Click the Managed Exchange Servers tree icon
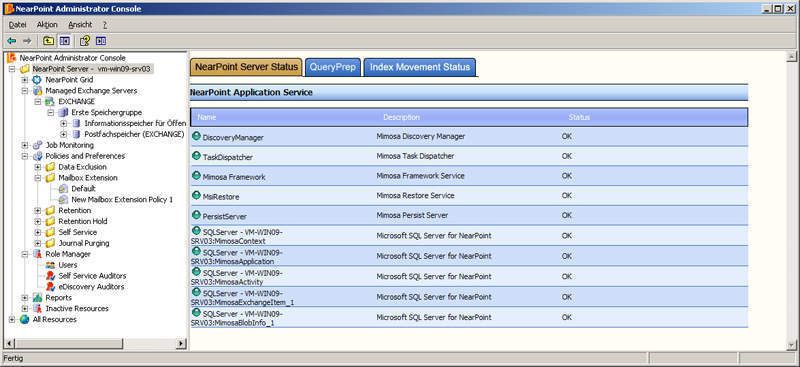This screenshot has width=800, height=367. [37, 91]
